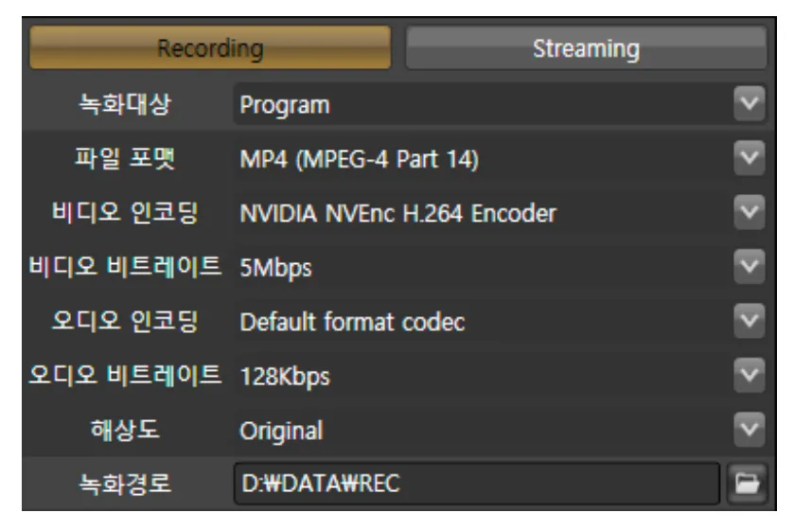Viewport: 812px width, 530px height.
Task: Expand 비디오 비트레이트 dropdown arrow
Action: point(749,266)
